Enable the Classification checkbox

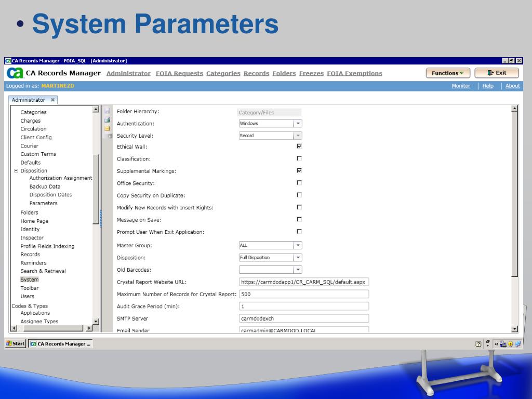click(x=299, y=158)
